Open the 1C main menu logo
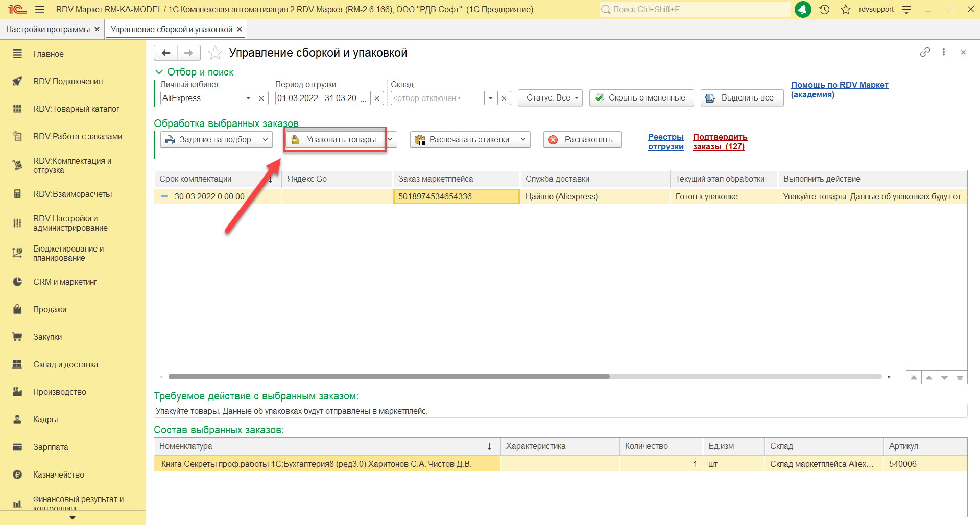Viewport: 980px width, 525px height. tap(17, 9)
